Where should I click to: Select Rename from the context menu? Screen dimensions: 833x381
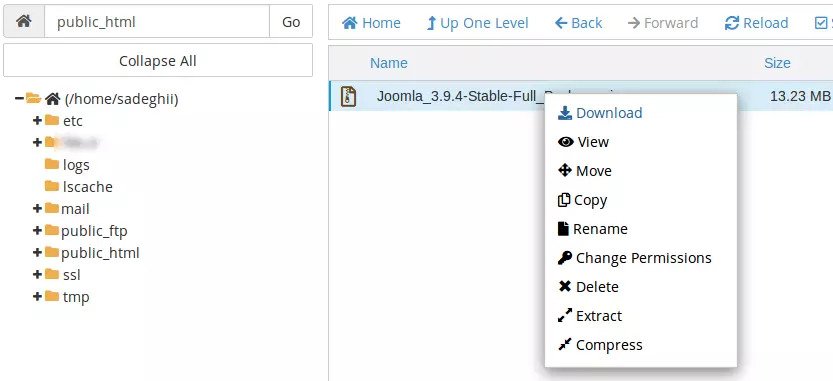[x=592, y=229]
